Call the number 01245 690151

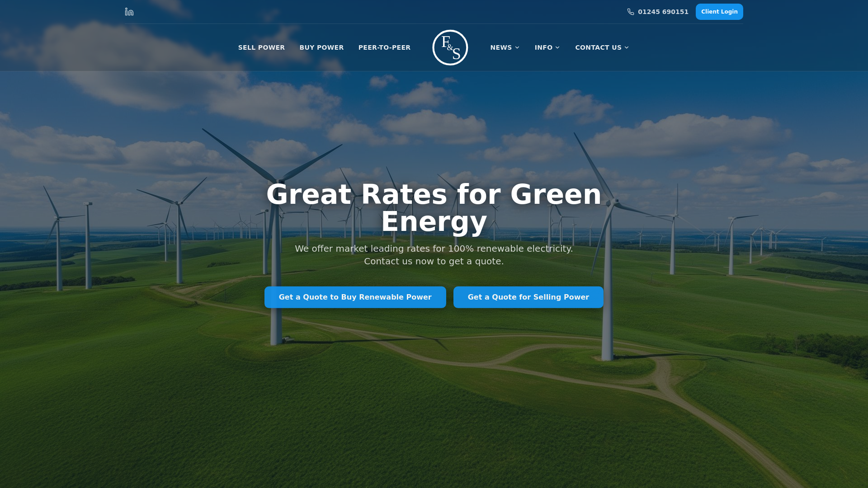click(663, 12)
